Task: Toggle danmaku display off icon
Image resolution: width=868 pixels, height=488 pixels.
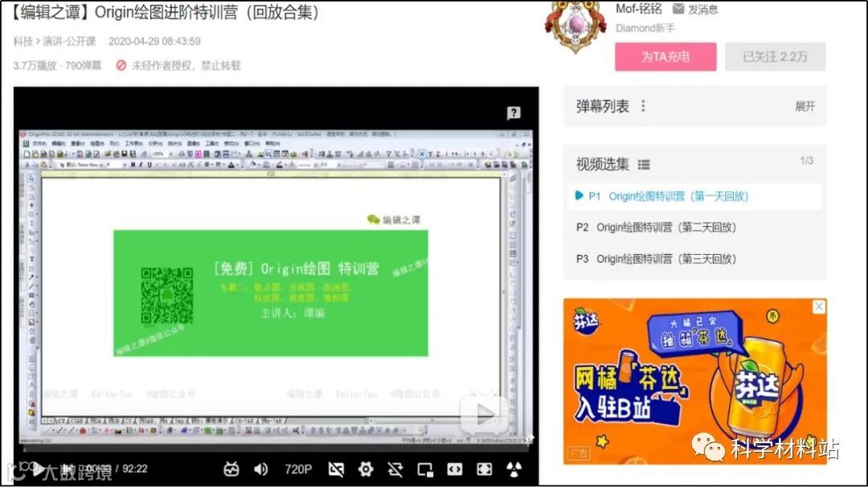Action: tap(335, 470)
